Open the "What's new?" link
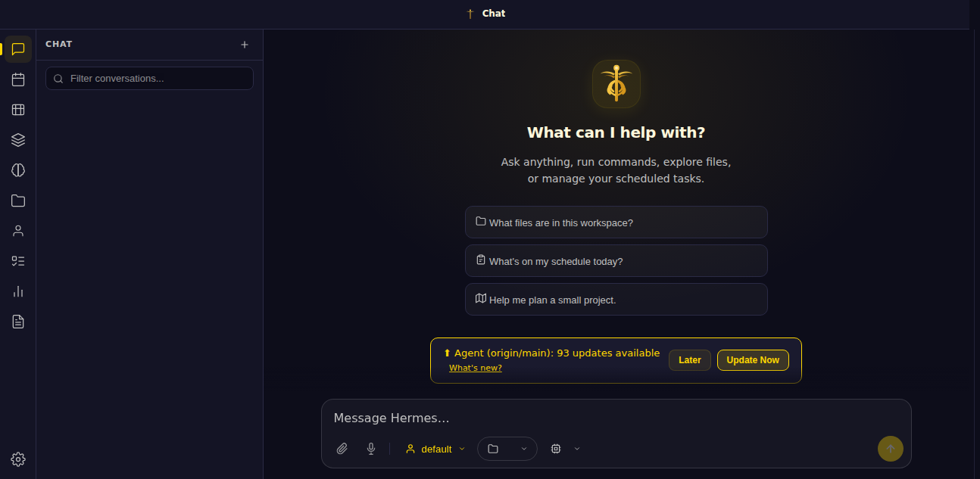Screen dimensions: 980x479 [x=476, y=368]
